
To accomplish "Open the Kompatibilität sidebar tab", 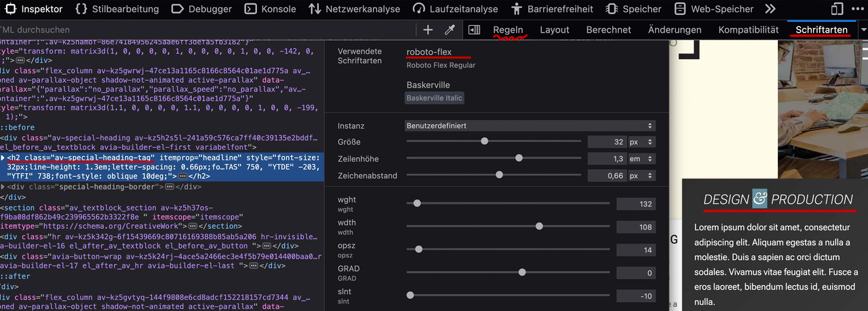I will (x=749, y=30).
